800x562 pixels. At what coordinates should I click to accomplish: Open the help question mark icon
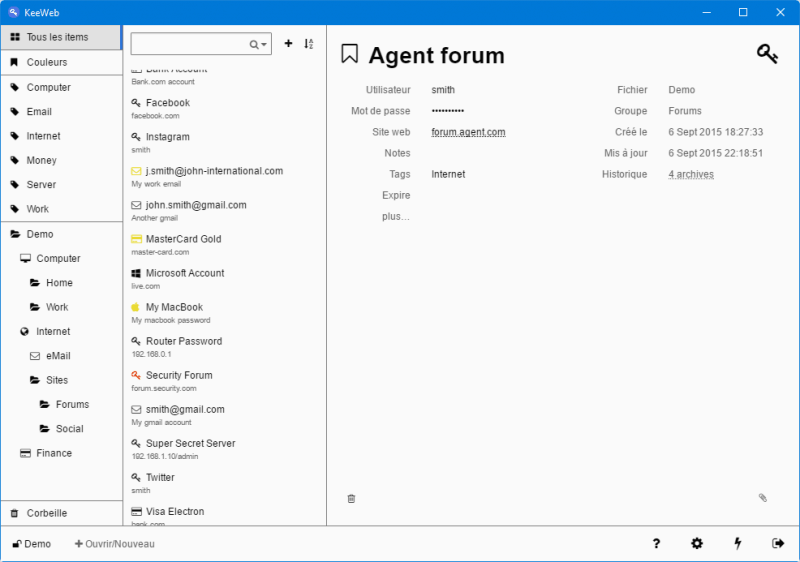pyautogui.click(x=656, y=544)
